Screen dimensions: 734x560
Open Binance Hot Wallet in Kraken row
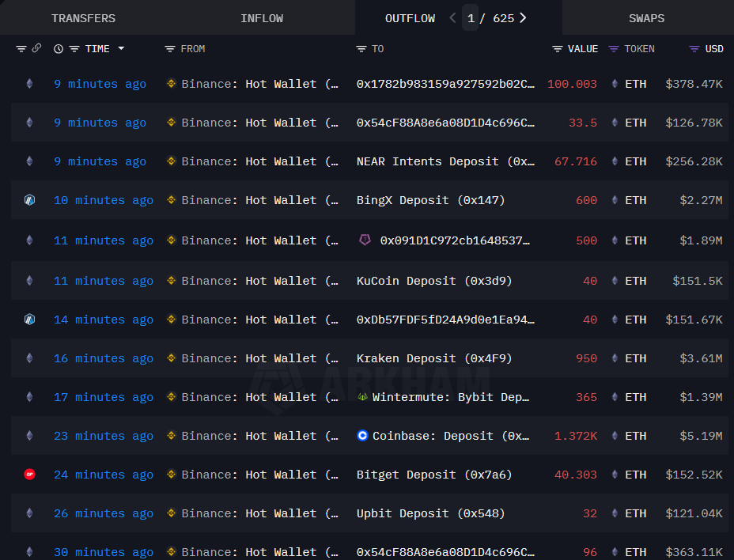(x=259, y=358)
